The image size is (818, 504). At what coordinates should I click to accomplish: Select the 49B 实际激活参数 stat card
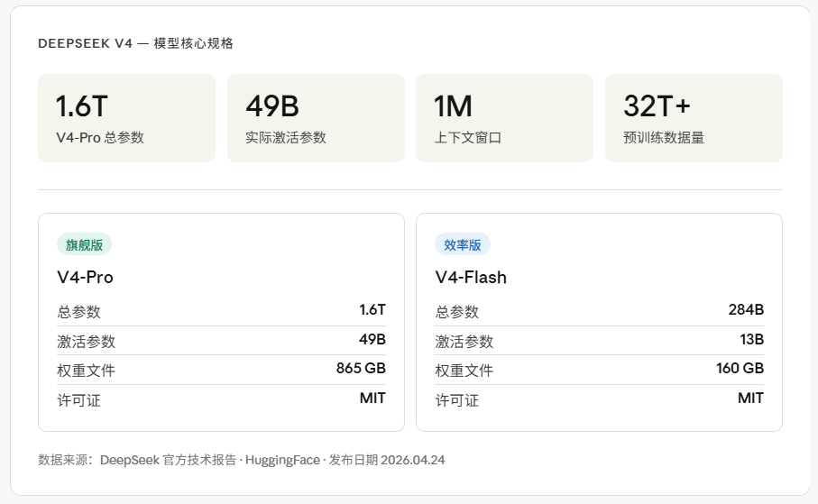point(316,118)
